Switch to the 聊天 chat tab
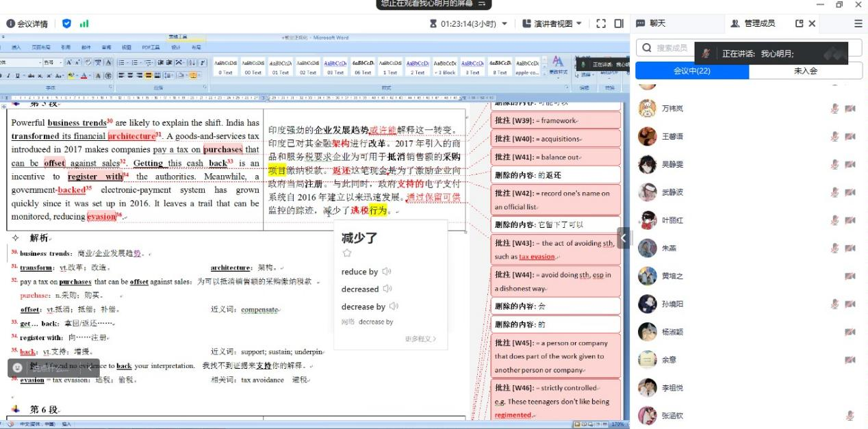868x429 pixels. [x=651, y=23]
